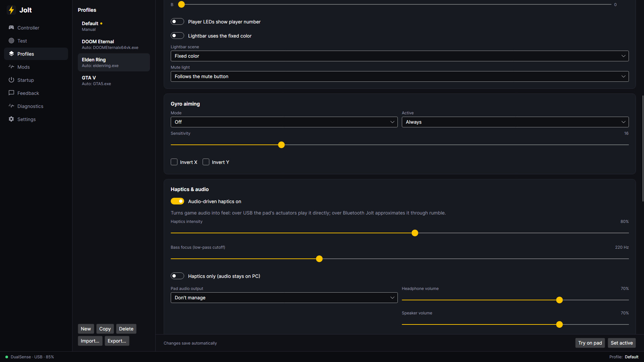
Task: Select the Default profile
Action: (x=114, y=26)
